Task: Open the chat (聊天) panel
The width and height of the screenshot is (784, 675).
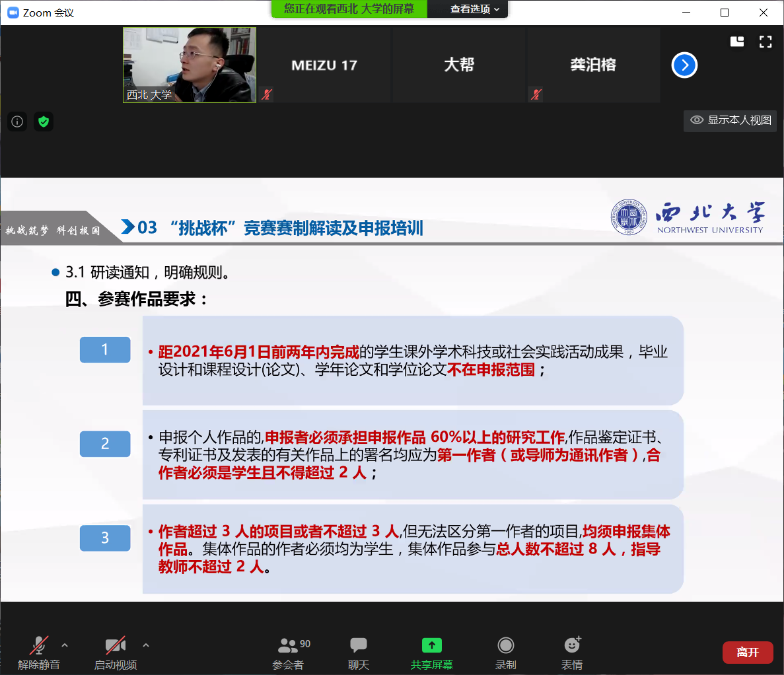Action: pos(359,652)
